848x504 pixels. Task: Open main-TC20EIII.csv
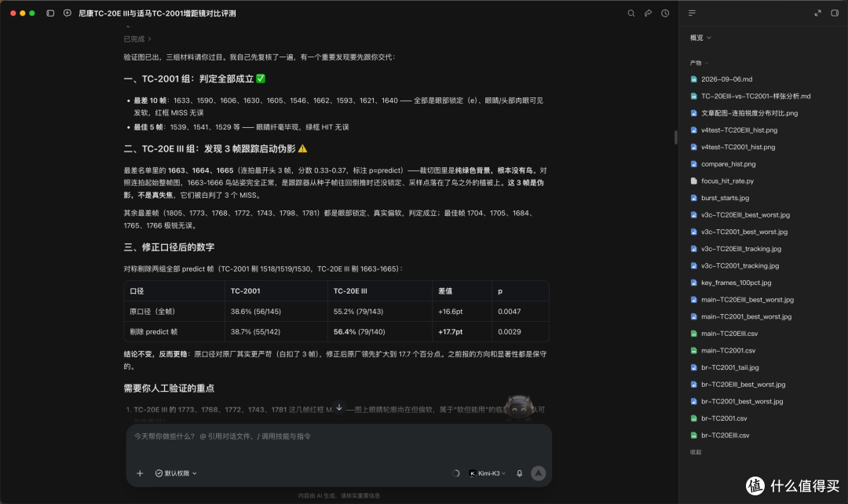[729, 334]
